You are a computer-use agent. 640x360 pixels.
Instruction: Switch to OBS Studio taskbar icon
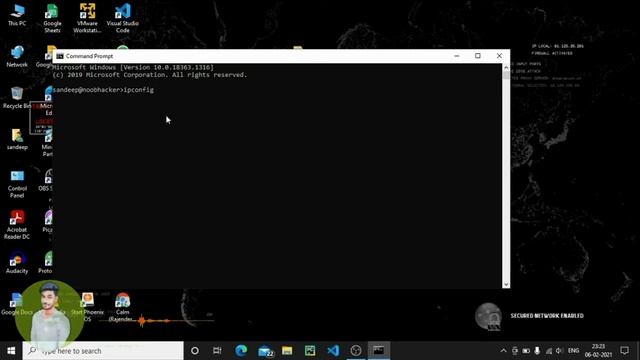pos(356,351)
